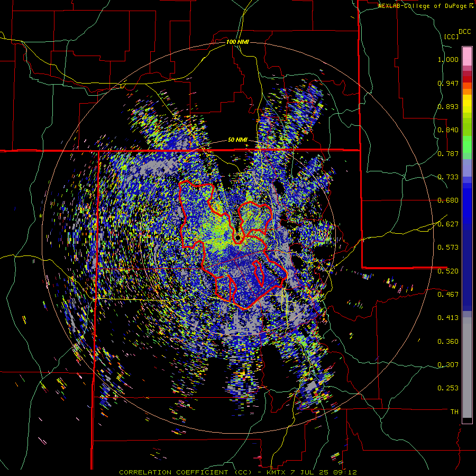Click the [CC] legend unit label

pos(452,36)
